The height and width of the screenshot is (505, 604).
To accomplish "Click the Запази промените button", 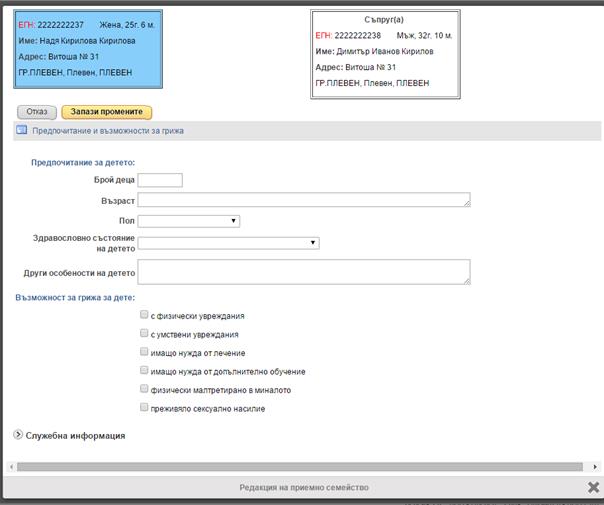I will [x=106, y=112].
